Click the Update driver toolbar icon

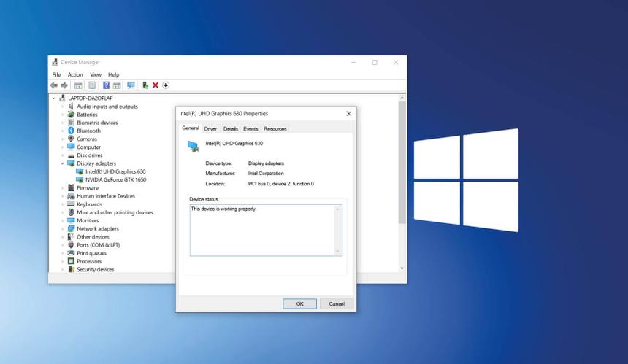click(145, 85)
